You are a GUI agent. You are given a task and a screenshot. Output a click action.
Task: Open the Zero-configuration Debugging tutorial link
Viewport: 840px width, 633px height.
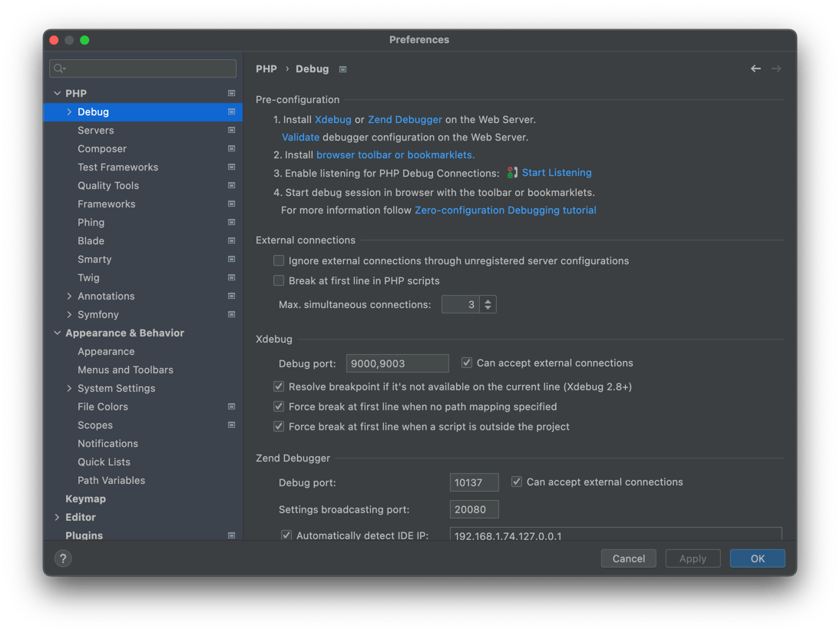(505, 210)
